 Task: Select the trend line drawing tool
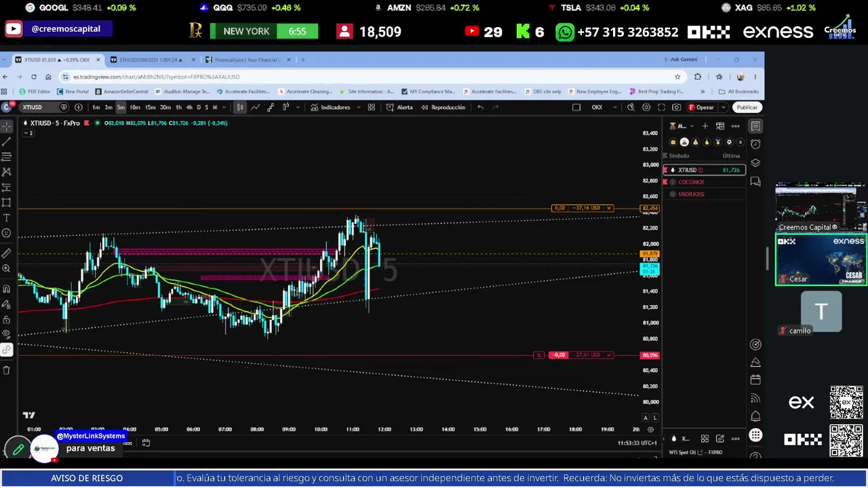tap(7, 142)
